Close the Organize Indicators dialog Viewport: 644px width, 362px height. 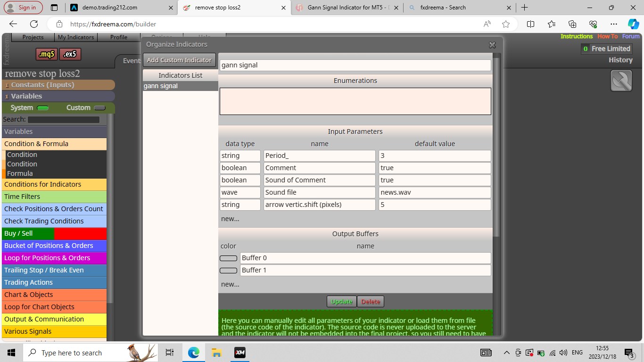pyautogui.click(x=492, y=45)
